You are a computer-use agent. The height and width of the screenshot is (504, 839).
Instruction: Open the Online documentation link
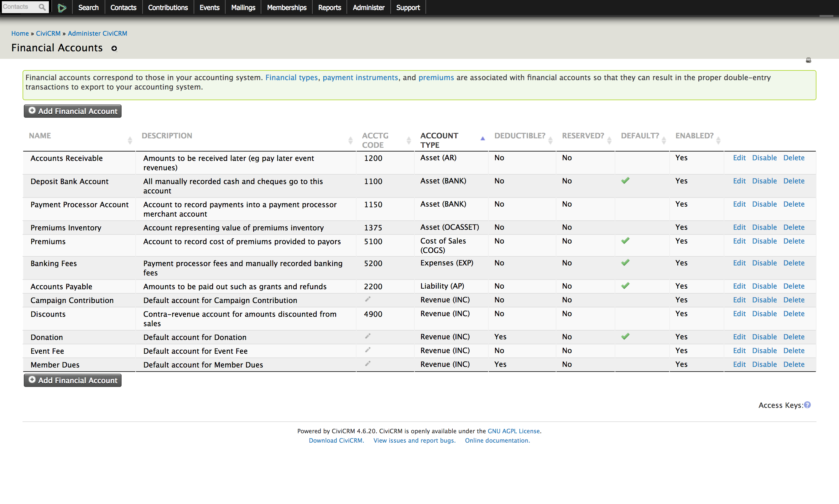497,440
